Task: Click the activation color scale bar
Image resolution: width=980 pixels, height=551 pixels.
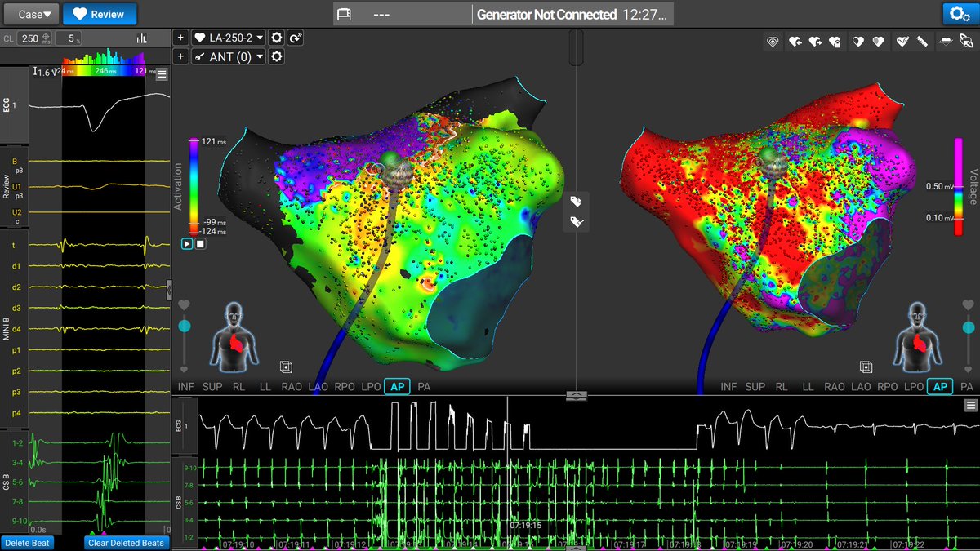Action: click(x=193, y=187)
